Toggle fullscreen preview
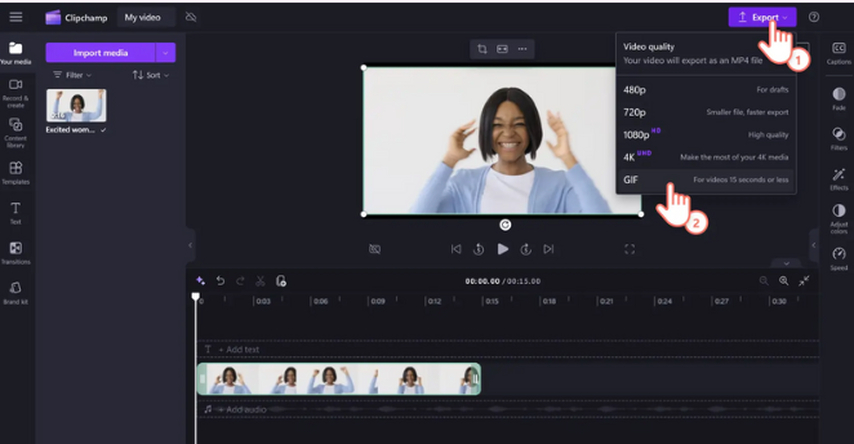854x444 pixels. point(630,249)
